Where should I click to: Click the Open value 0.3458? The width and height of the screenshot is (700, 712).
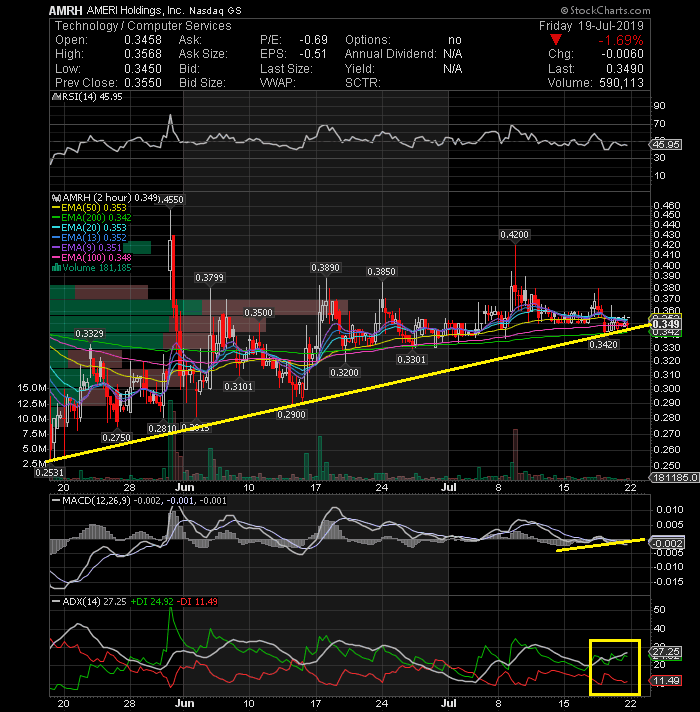[x=143, y=40]
